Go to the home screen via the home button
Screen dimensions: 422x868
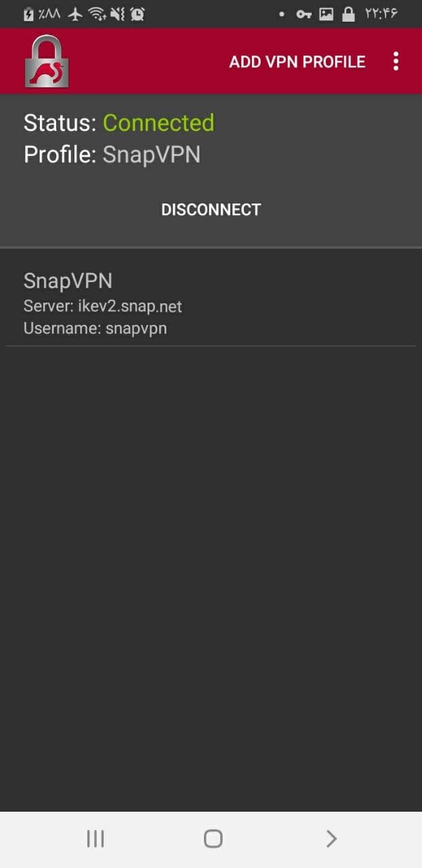(213, 839)
